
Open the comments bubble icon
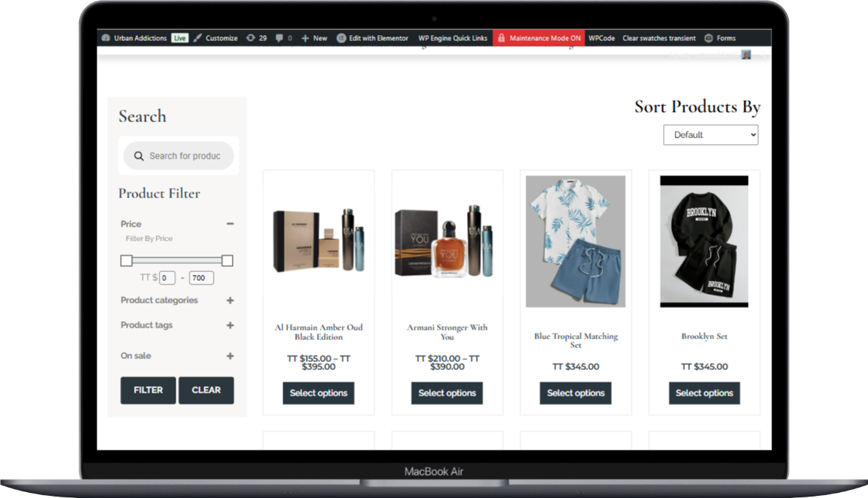[x=279, y=38]
